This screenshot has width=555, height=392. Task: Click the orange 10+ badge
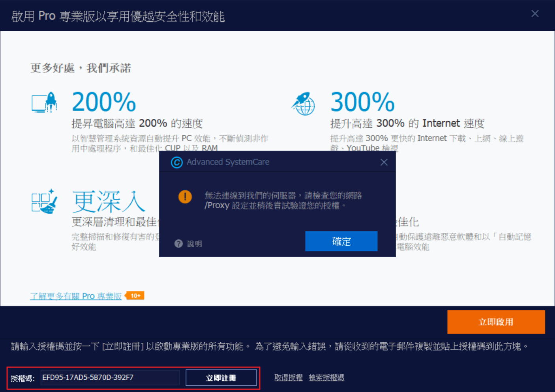pos(135,295)
